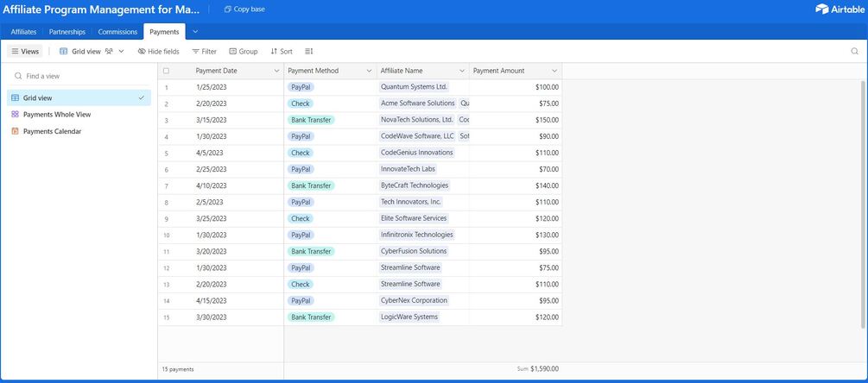Open the Grid view dropdown chevron
The image size is (868, 383).
[122, 52]
